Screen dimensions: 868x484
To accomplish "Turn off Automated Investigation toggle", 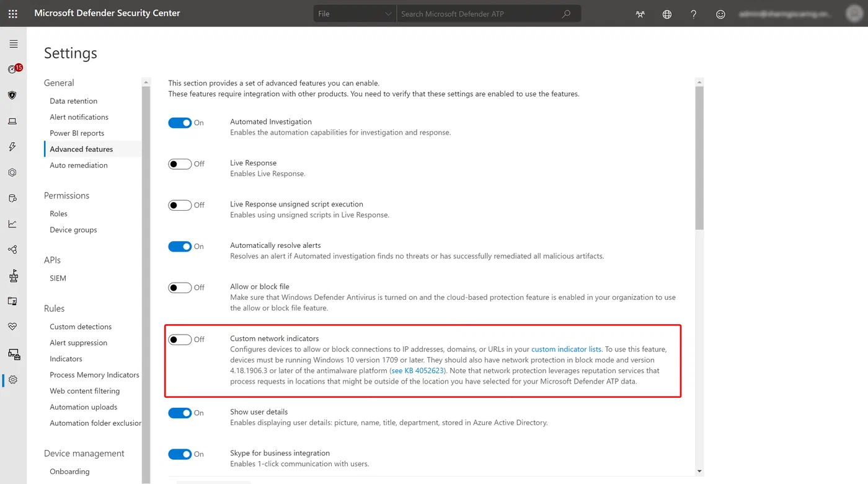I will 180,123.
